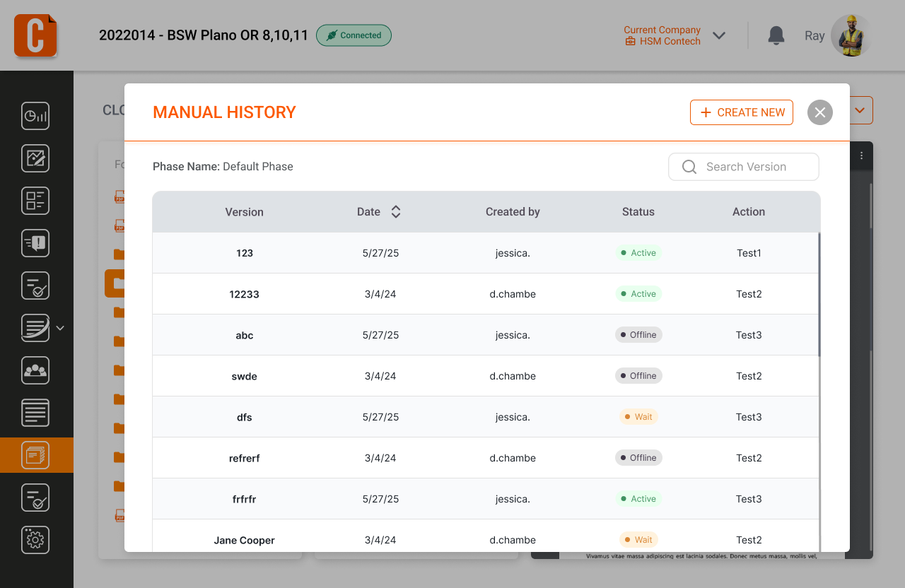Click the Version column header
The image size is (905, 588).
245,212
